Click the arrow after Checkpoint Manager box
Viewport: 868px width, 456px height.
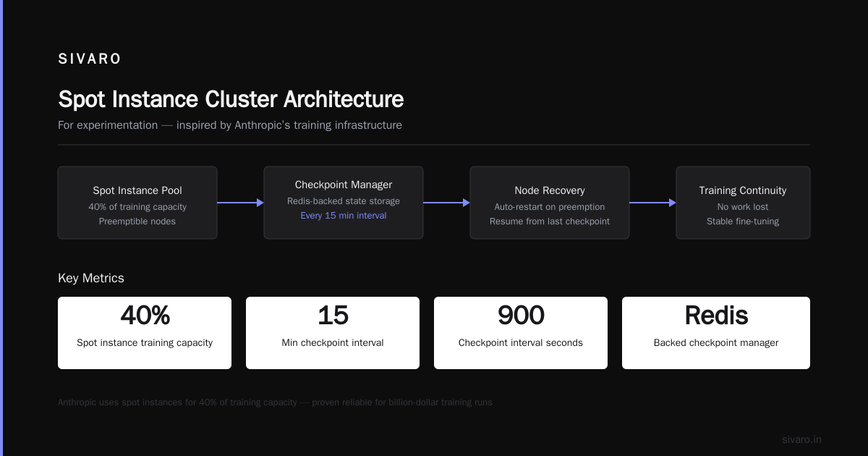point(446,203)
